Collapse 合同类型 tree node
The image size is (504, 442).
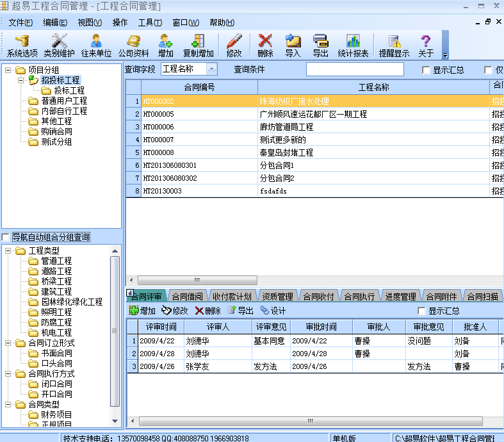tap(8, 404)
